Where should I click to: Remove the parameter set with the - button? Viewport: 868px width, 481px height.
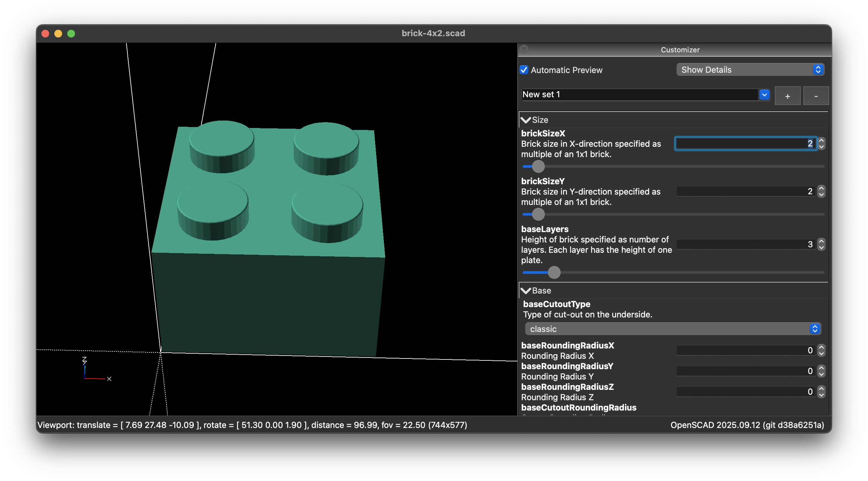tap(816, 96)
